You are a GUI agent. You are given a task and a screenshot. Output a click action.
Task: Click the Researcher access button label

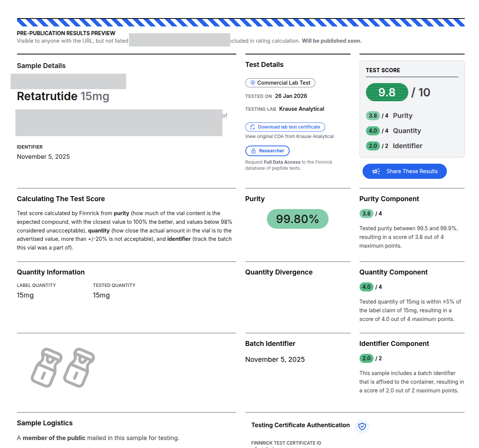click(x=271, y=151)
